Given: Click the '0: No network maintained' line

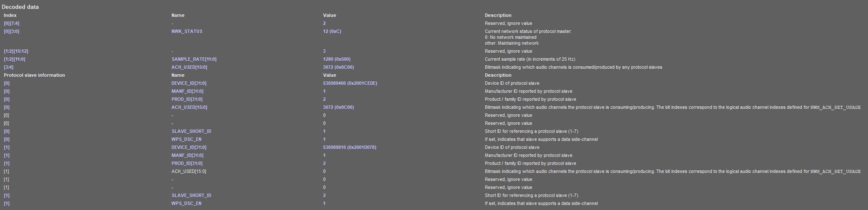Looking at the screenshot, I should pyautogui.click(x=510, y=38).
